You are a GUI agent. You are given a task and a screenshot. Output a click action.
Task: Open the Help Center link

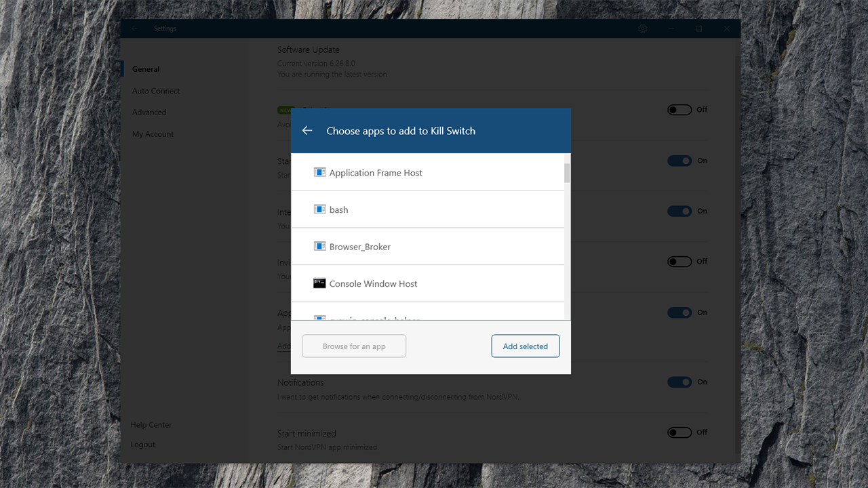click(151, 425)
